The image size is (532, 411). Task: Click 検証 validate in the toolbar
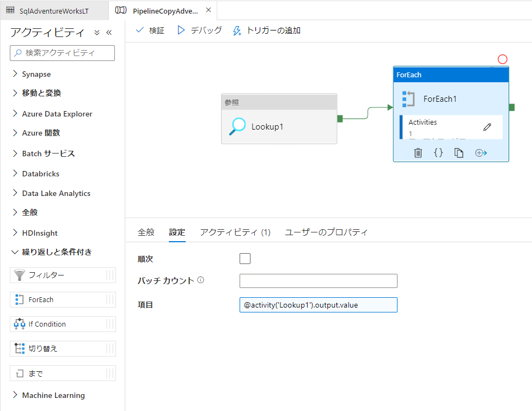click(x=150, y=30)
